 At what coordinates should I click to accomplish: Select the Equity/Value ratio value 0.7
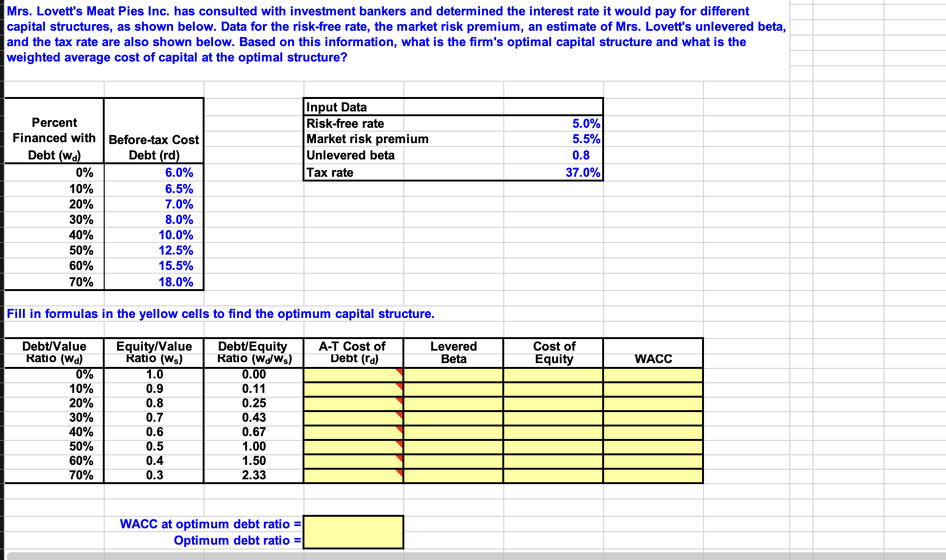[x=154, y=417]
